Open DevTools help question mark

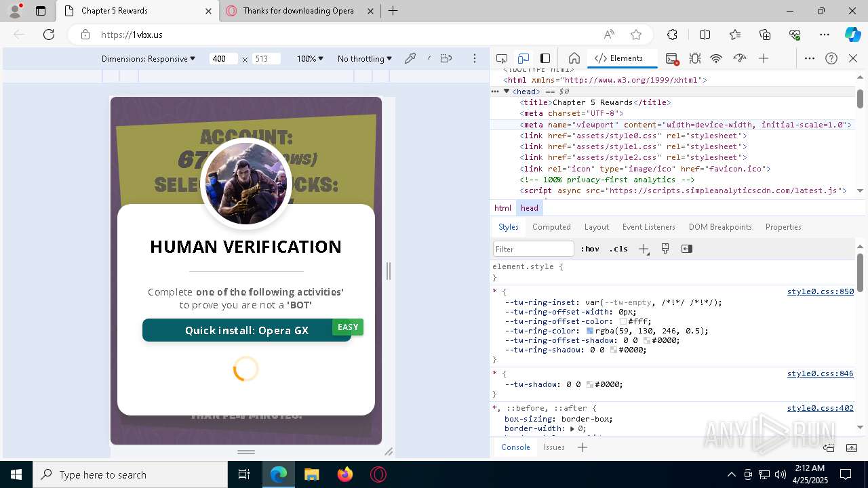tap(831, 58)
